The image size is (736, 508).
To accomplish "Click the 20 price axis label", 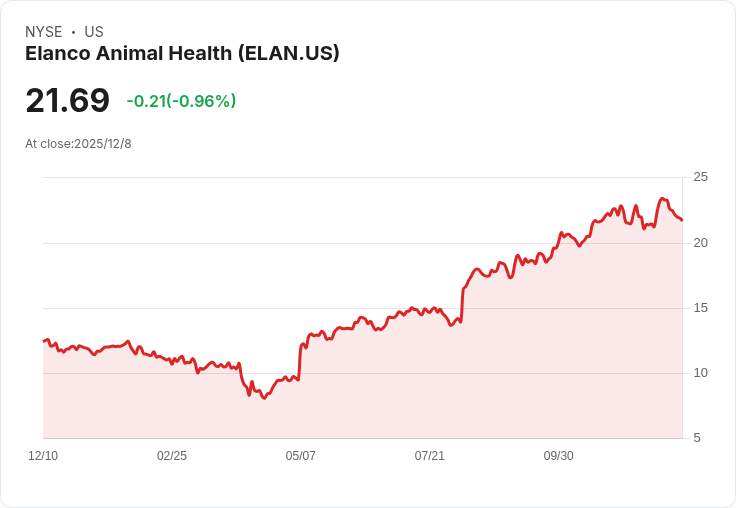I will [x=701, y=243].
